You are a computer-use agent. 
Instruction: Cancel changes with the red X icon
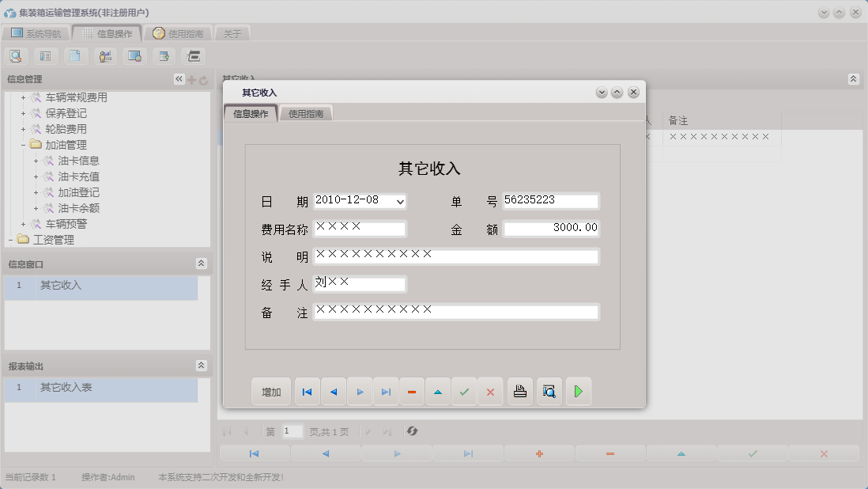[490, 391]
